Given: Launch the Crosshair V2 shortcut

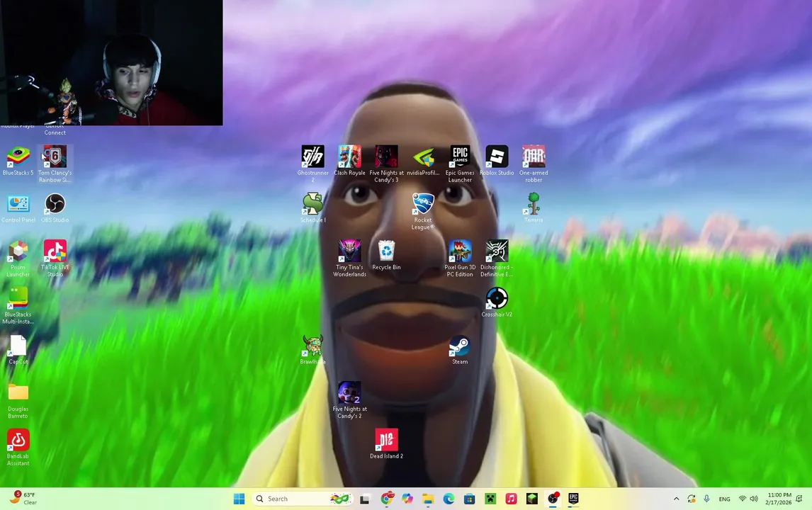Looking at the screenshot, I should coord(497,303).
